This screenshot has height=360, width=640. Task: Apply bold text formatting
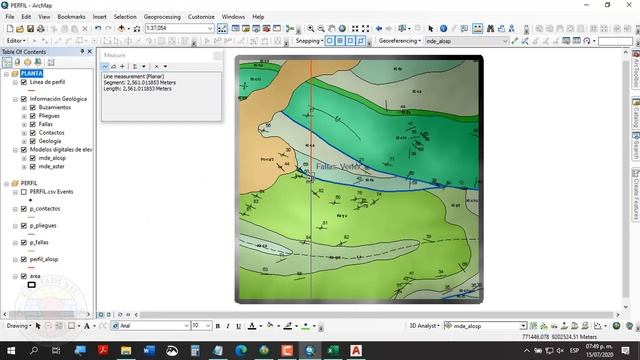[x=218, y=326]
